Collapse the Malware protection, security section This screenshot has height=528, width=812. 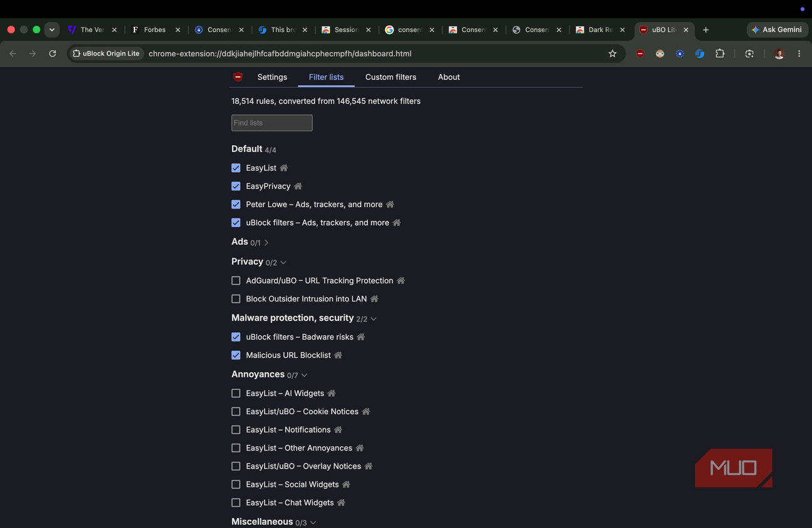[x=373, y=319]
